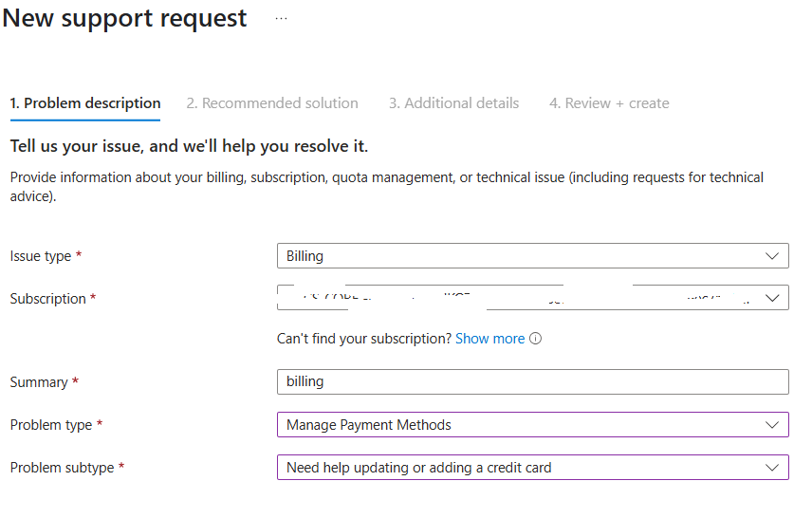This screenshot has width=812, height=518.
Task: Click the New support request heading
Action: (x=125, y=18)
